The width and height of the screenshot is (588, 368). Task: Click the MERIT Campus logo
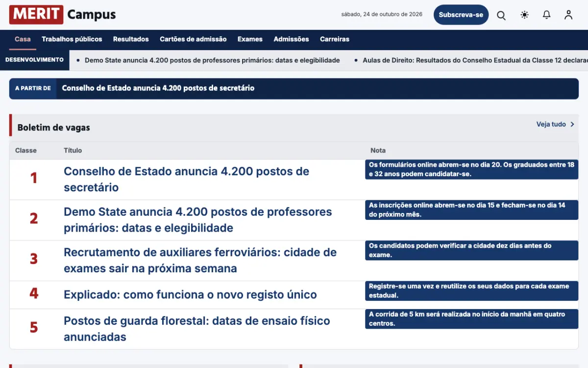pos(62,15)
